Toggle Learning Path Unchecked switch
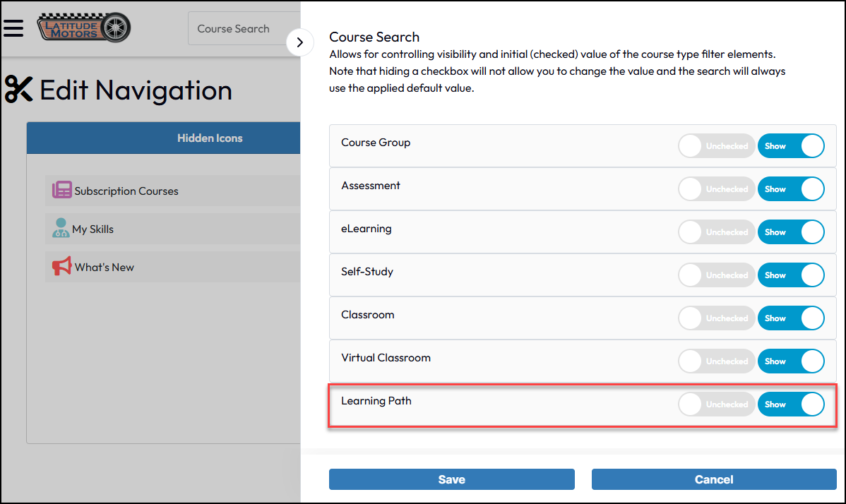The width and height of the screenshot is (846, 504). [x=716, y=404]
